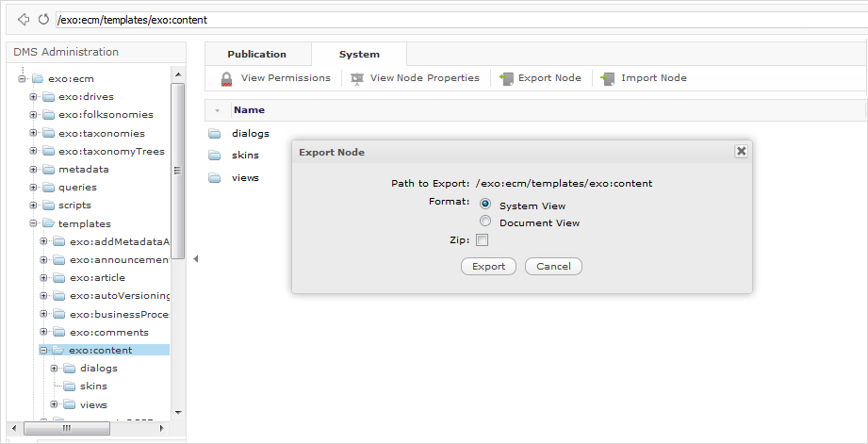The width and height of the screenshot is (868, 444).
Task: Open dialogs entry in file list
Action: (250, 134)
